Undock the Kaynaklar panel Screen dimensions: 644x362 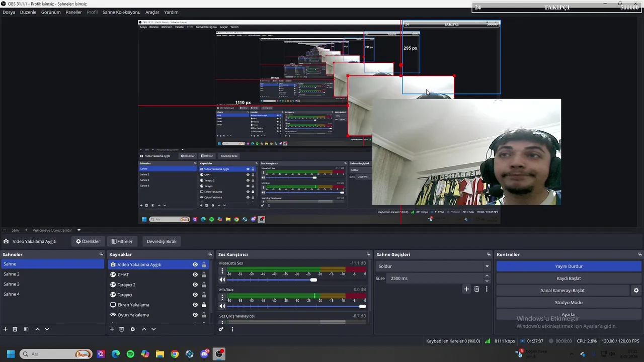[x=210, y=254]
